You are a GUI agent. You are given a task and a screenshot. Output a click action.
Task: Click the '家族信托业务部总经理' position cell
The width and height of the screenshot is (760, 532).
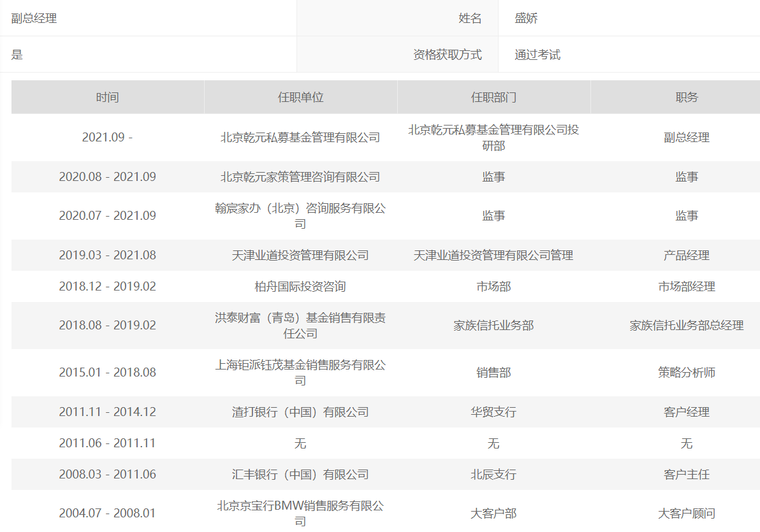click(686, 326)
